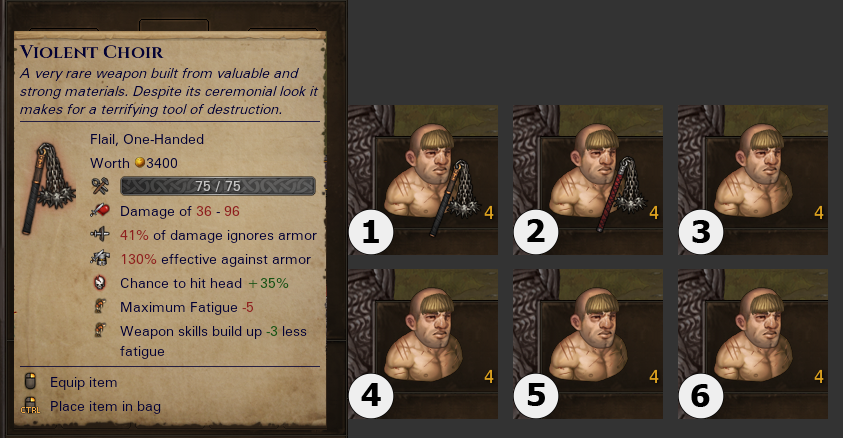Select Equip item option
843x438 pixels.
click(x=83, y=382)
